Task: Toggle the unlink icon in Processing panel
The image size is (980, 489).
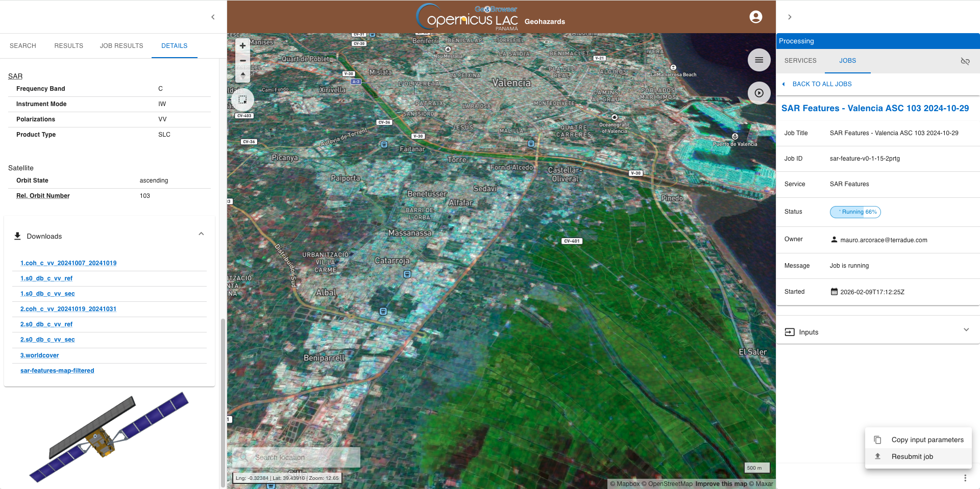Action: point(965,61)
